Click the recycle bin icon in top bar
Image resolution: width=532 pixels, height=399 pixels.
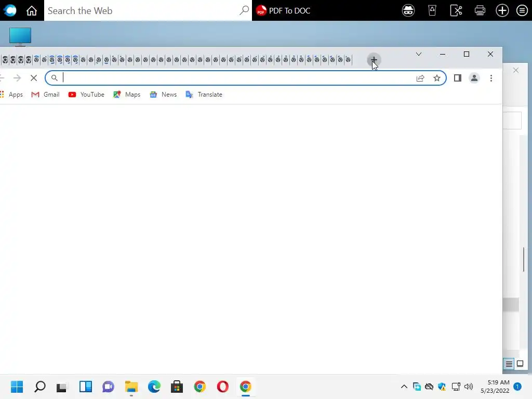pyautogui.click(x=432, y=10)
